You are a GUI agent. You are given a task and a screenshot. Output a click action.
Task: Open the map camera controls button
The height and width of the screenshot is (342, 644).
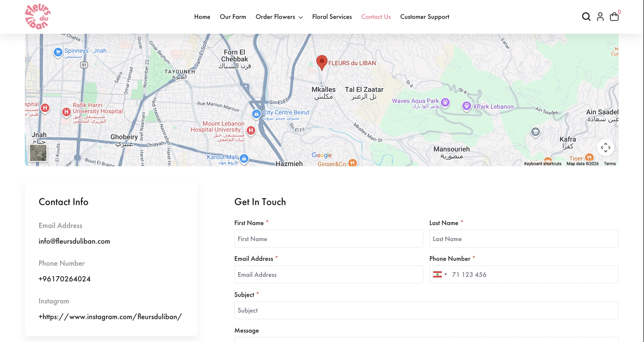(x=606, y=148)
